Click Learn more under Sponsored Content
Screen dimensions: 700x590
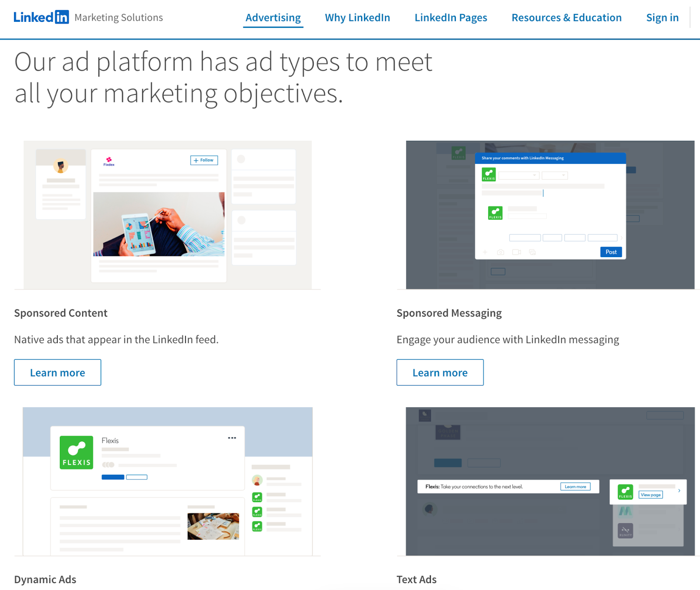57,372
